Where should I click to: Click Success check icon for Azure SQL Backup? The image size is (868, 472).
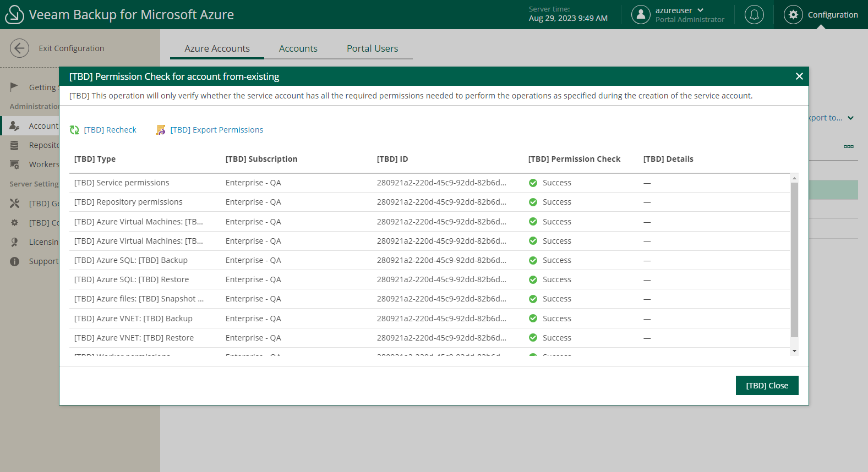[x=533, y=260]
